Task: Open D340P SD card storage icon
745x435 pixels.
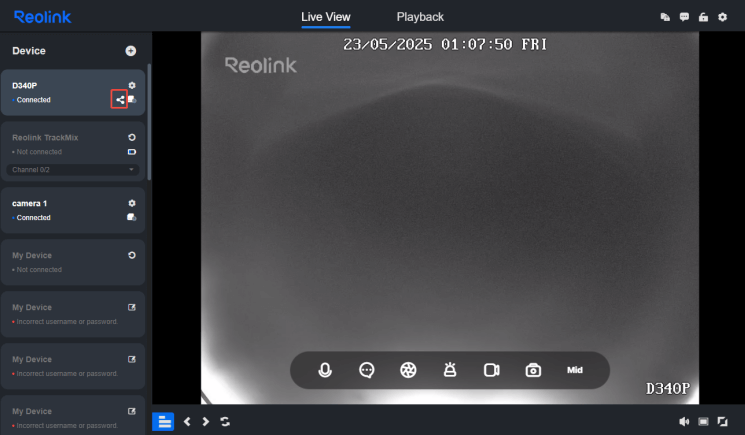Action: pyautogui.click(x=132, y=100)
